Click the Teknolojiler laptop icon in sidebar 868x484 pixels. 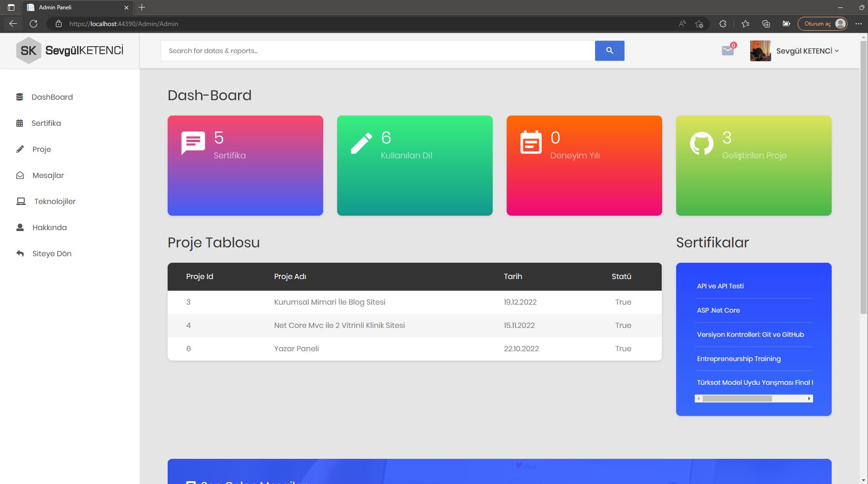(21, 201)
